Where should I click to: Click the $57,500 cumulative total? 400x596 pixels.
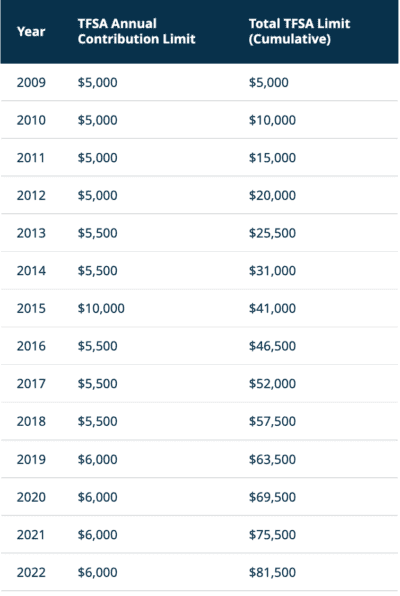pos(272,422)
